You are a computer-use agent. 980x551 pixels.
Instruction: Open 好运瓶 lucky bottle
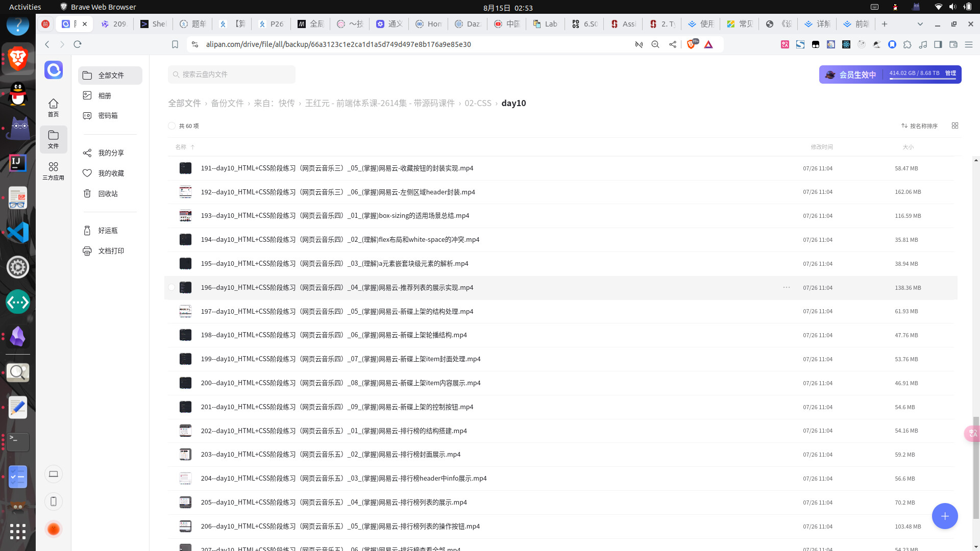pos(110,231)
